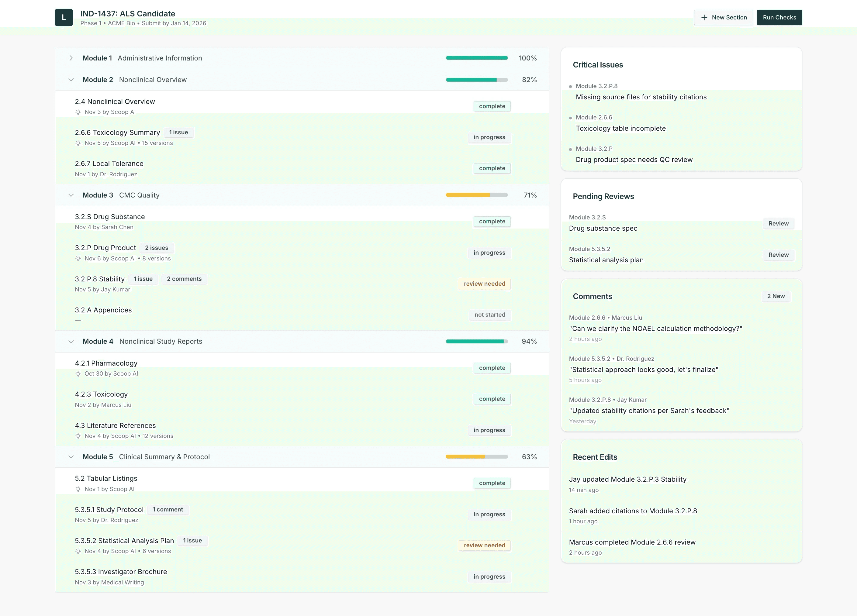Collapse Module 5 Clinical Summary chevron
This screenshot has height=616, width=857.
tap(71, 457)
